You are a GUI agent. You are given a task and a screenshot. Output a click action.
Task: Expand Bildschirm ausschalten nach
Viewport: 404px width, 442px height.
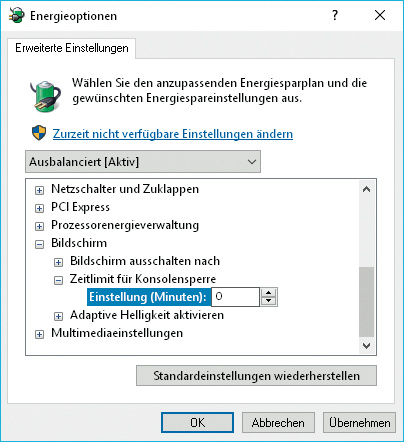coord(58,262)
